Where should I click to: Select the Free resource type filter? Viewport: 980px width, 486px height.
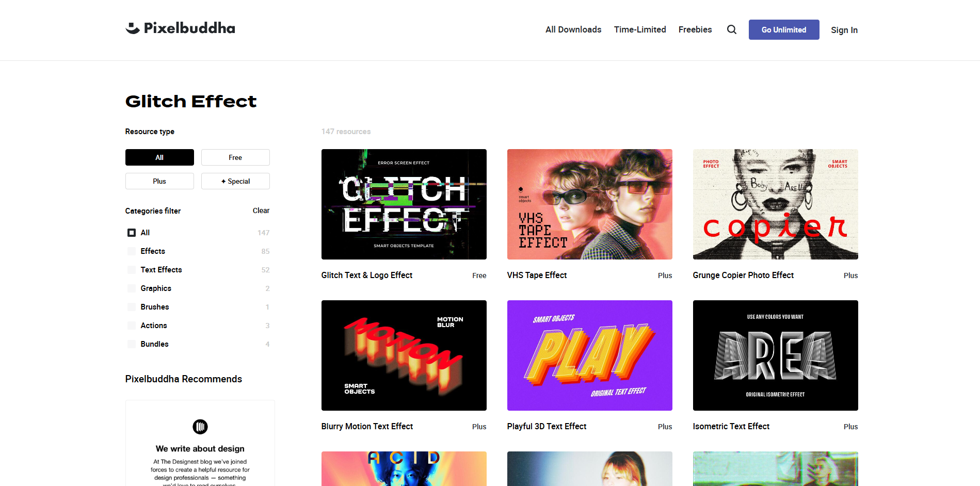click(x=235, y=157)
